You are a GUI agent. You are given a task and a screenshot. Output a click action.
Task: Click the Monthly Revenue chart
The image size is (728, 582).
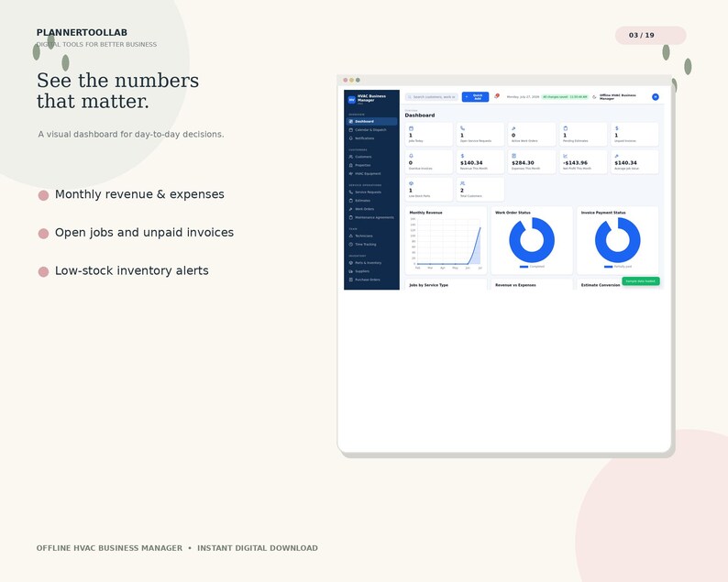point(447,242)
